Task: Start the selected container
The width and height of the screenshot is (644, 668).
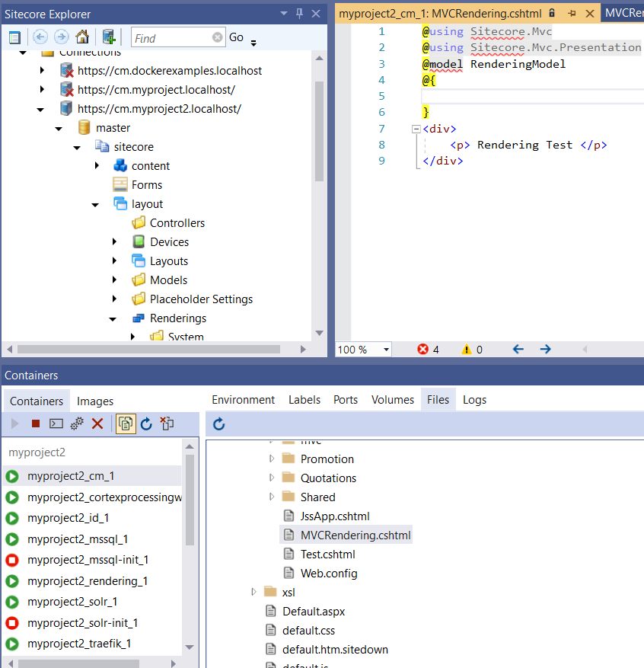Action: [15, 423]
